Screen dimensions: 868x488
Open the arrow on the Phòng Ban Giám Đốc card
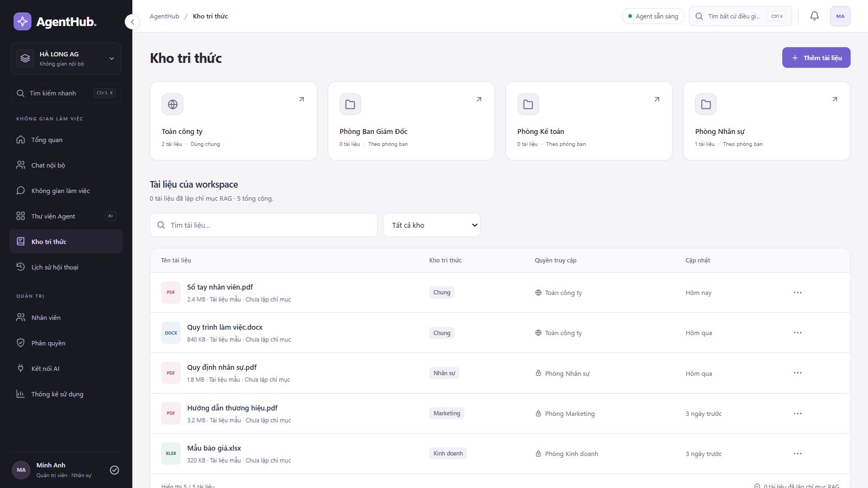[479, 99]
